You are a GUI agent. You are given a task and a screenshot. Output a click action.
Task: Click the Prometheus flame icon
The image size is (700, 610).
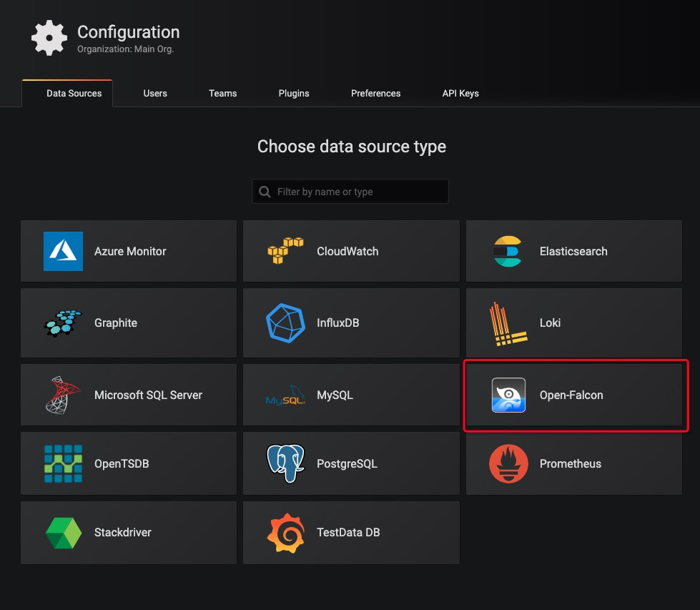(x=508, y=463)
